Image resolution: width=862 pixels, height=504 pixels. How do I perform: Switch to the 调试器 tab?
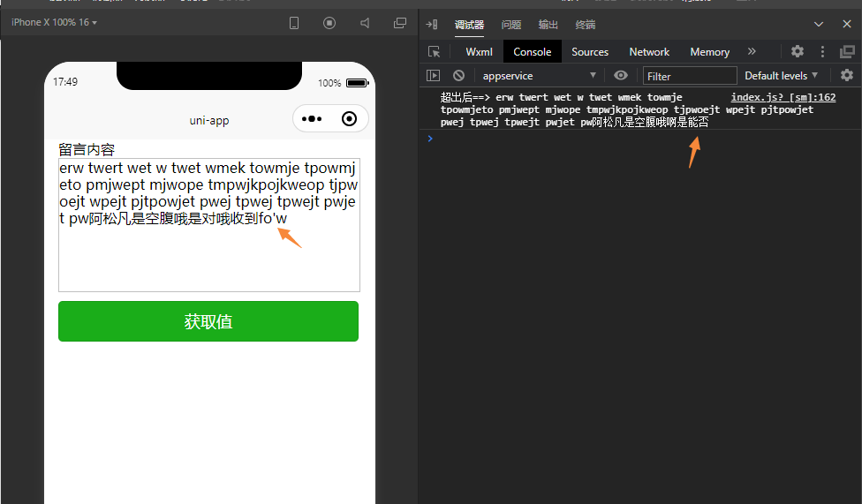[469, 25]
